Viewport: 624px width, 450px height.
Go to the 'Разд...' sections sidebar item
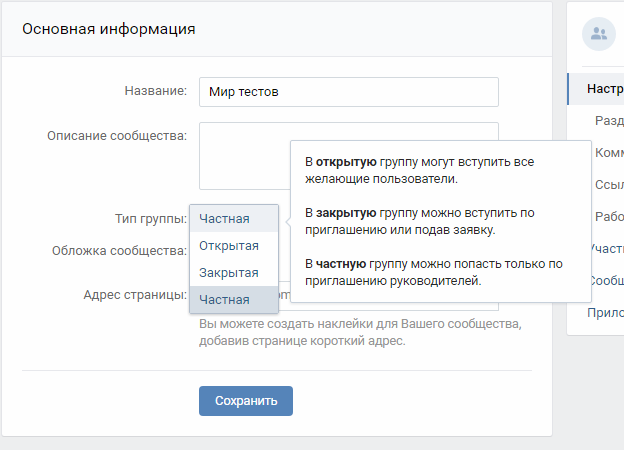click(x=608, y=120)
